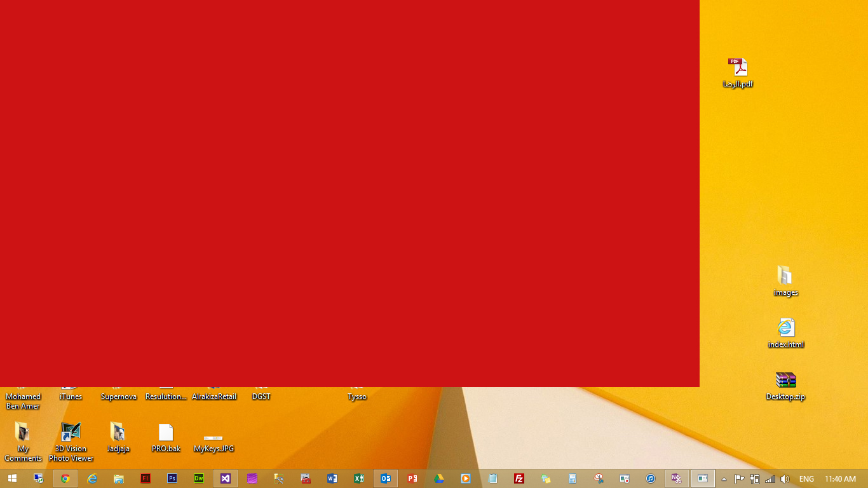The width and height of the screenshot is (868, 488).
Task: Select 3D Vision Photo Viewer shortcut
Action: pyautogui.click(x=71, y=442)
